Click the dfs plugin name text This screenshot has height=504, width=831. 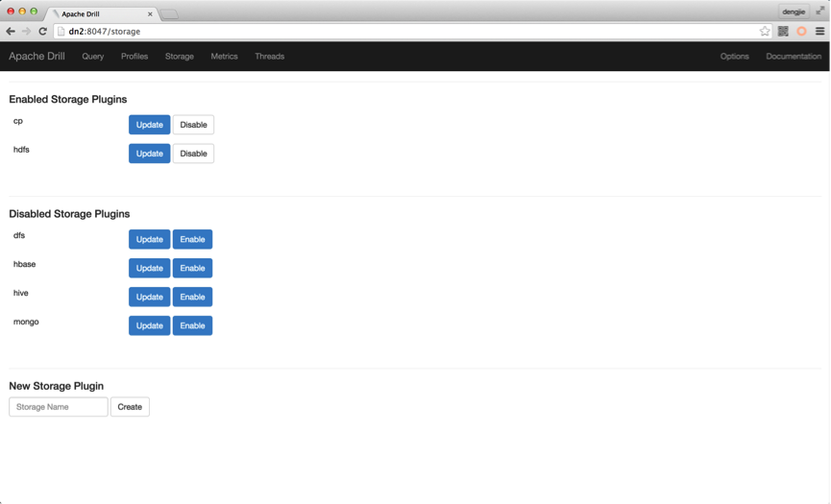point(19,235)
